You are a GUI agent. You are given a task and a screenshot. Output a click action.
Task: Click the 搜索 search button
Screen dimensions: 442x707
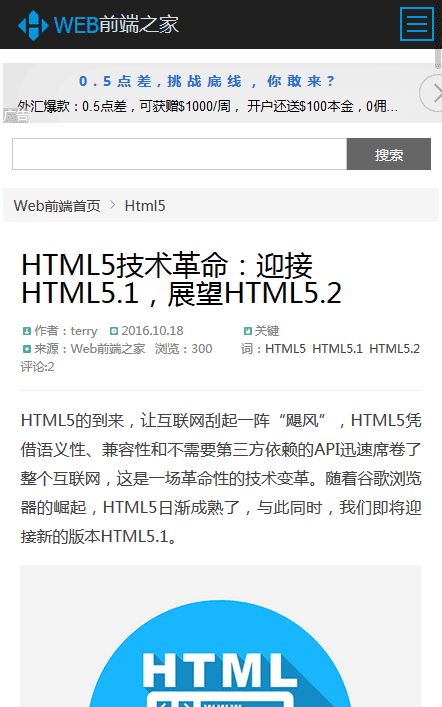pos(389,154)
